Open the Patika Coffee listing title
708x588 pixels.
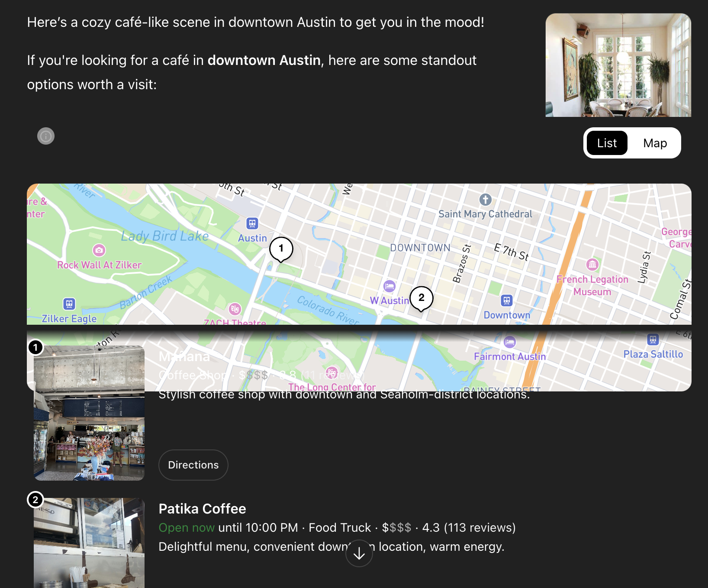202,509
